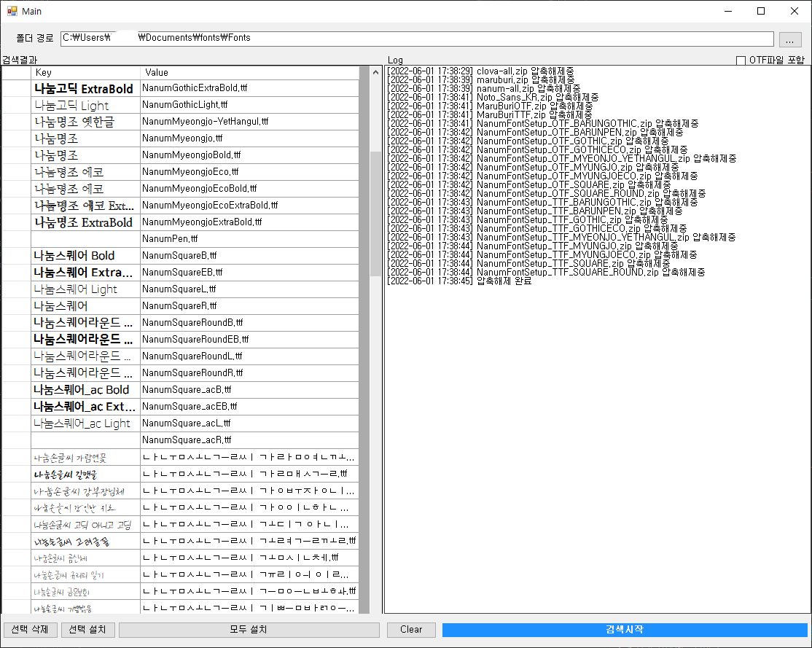Start search with the 검색시작 button
The image size is (812, 648).
(625, 629)
